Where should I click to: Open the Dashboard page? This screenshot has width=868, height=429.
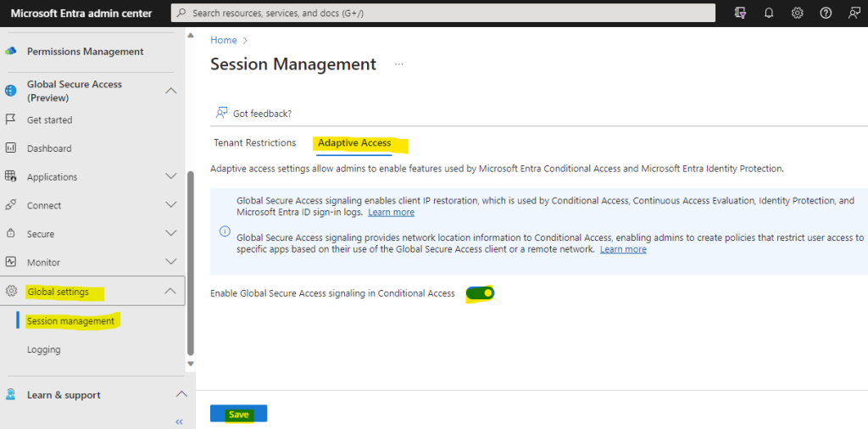[x=48, y=148]
